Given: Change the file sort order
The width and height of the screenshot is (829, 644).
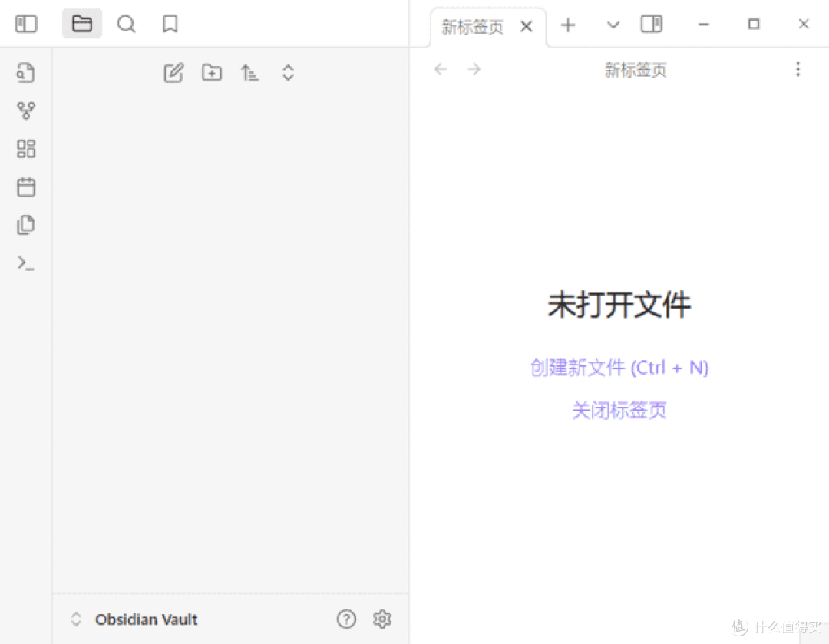Looking at the screenshot, I should tap(250, 72).
